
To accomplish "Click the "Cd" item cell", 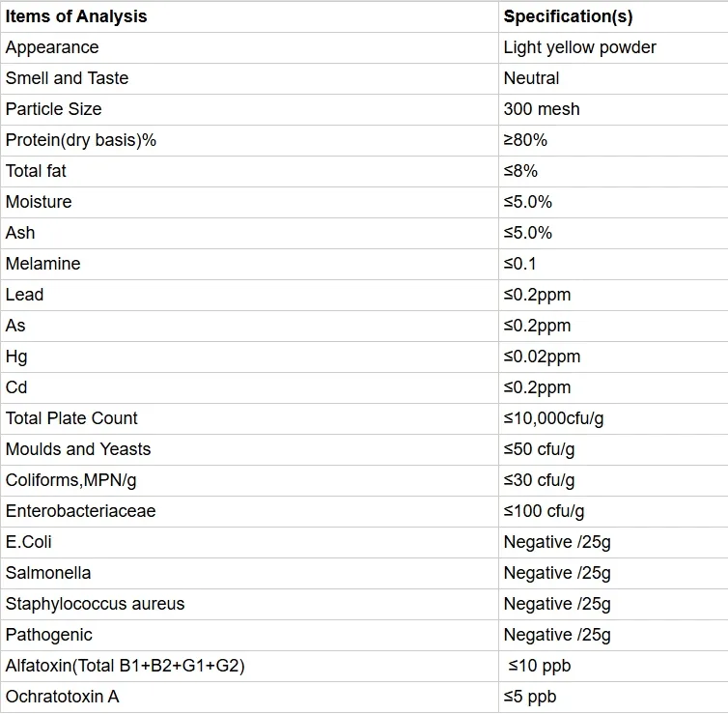I will (16, 387).
